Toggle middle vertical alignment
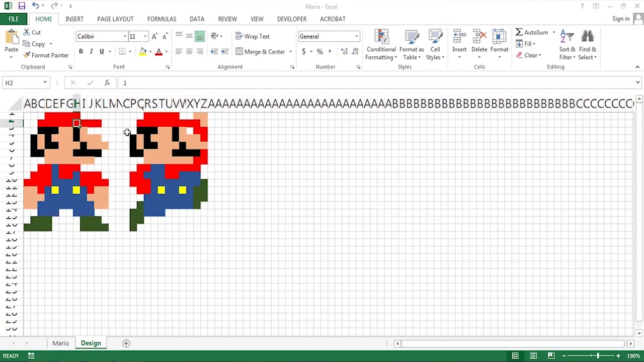 [189, 36]
